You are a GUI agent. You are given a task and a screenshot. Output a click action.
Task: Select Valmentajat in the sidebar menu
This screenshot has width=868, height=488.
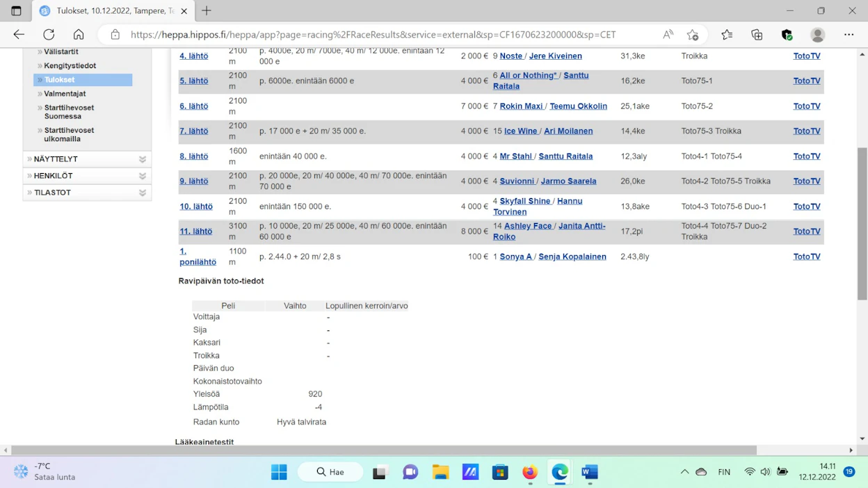tap(65, 93)
